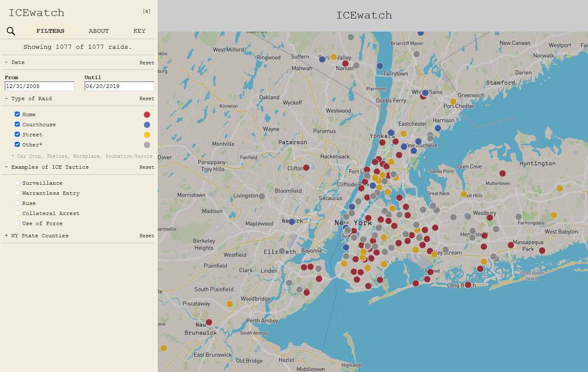
Task: Switch to the ABOUT tab
Action: click(98, 31)
